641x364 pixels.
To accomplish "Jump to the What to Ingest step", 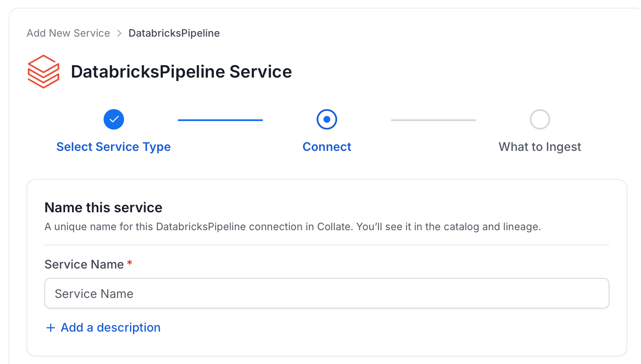I will (x=540, y=147).
